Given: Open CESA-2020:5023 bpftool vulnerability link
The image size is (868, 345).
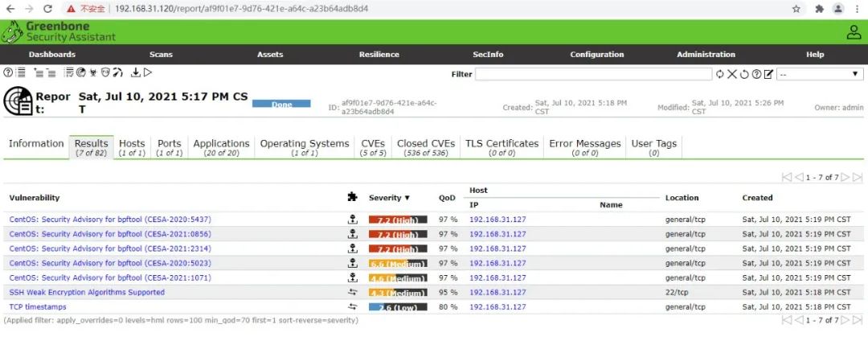Looking at the screenshot, I should (110, 262).
